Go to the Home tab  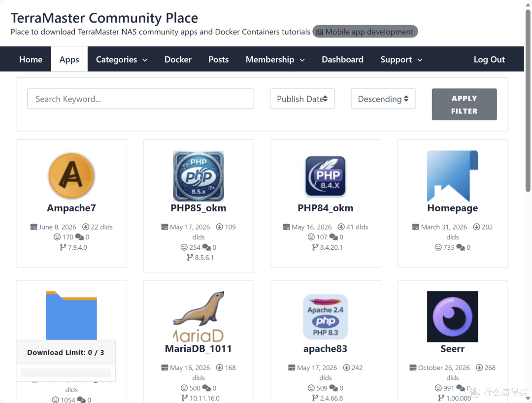31,59
